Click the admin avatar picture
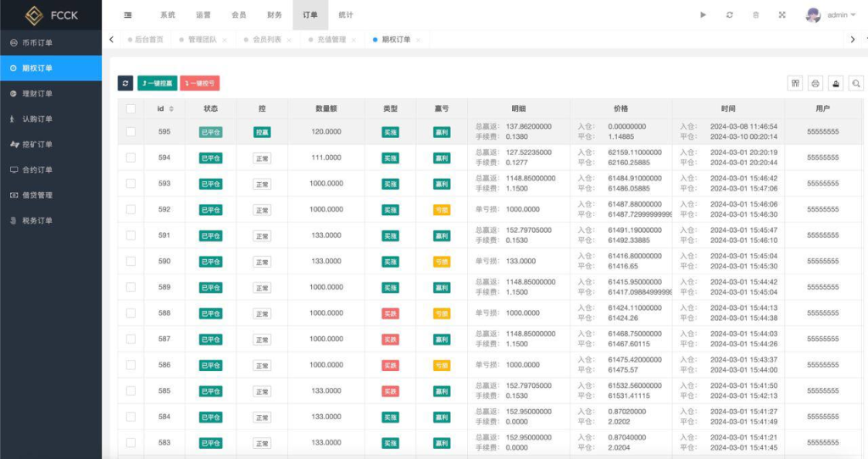The image size is (868, 459). tap(813, 15)
